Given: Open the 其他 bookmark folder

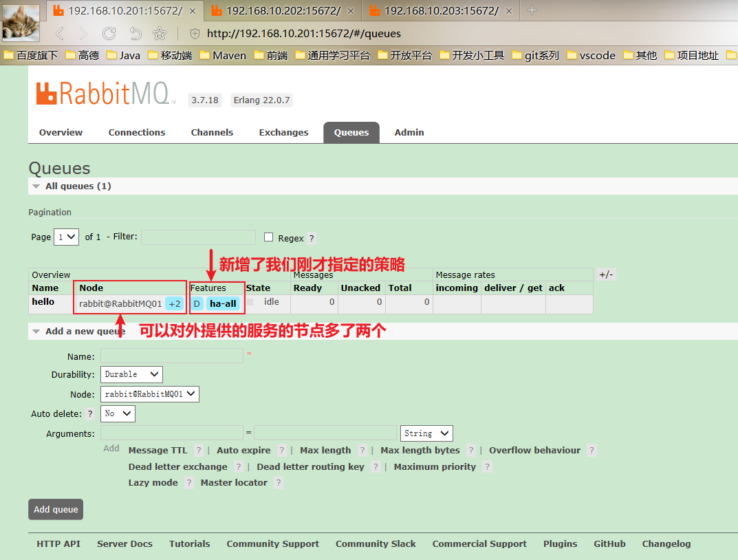Looking at the screenshot, I should [640, 56].
